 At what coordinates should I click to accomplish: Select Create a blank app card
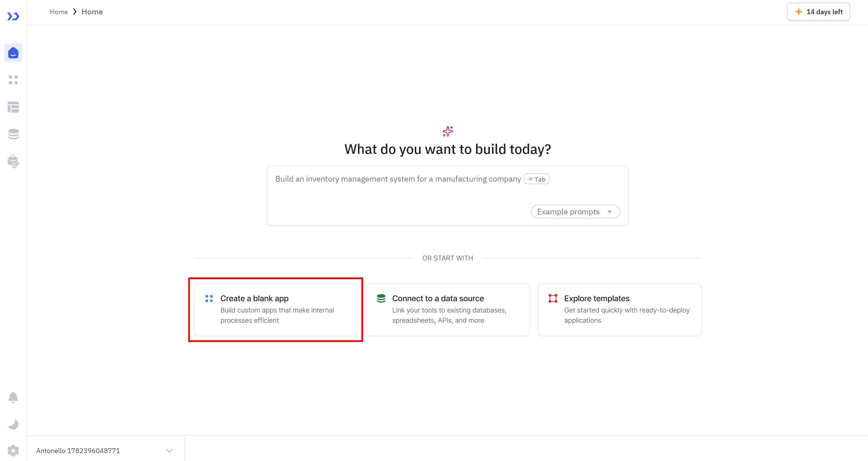coord(276,310)
